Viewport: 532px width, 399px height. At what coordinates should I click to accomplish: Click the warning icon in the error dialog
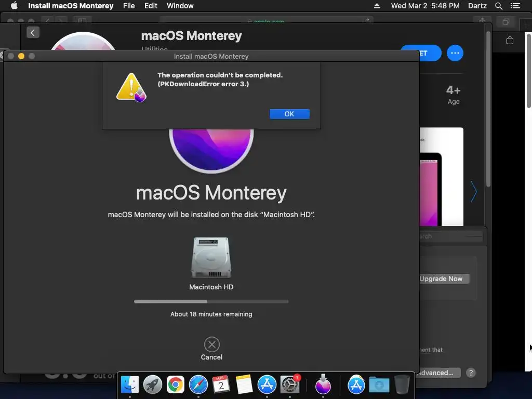coord(131,87)
